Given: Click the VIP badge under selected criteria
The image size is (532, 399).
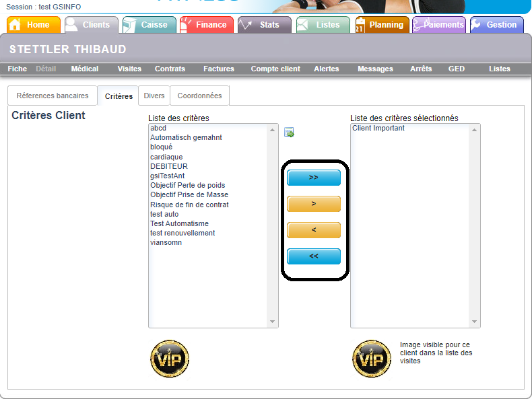Looking at the screenshot, I should click(371, 358).
